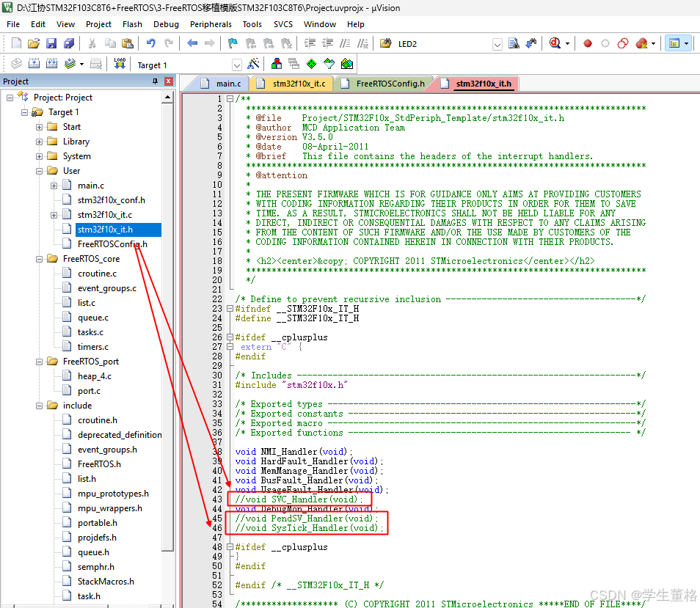This screenshot has width=700, height=608.
Task: Click the Undo arrow icon
Action: [x=151, y=43]
